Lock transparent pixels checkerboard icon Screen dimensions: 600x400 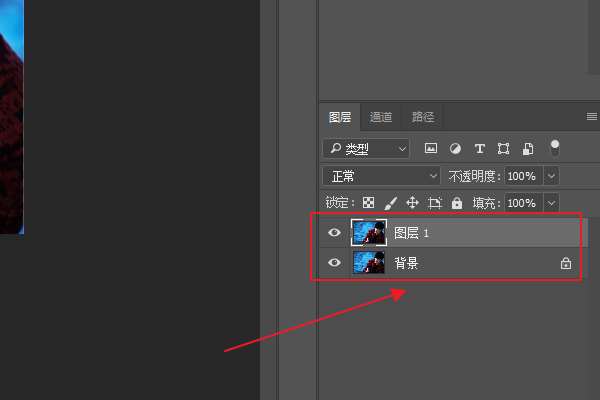coord(368,202)
